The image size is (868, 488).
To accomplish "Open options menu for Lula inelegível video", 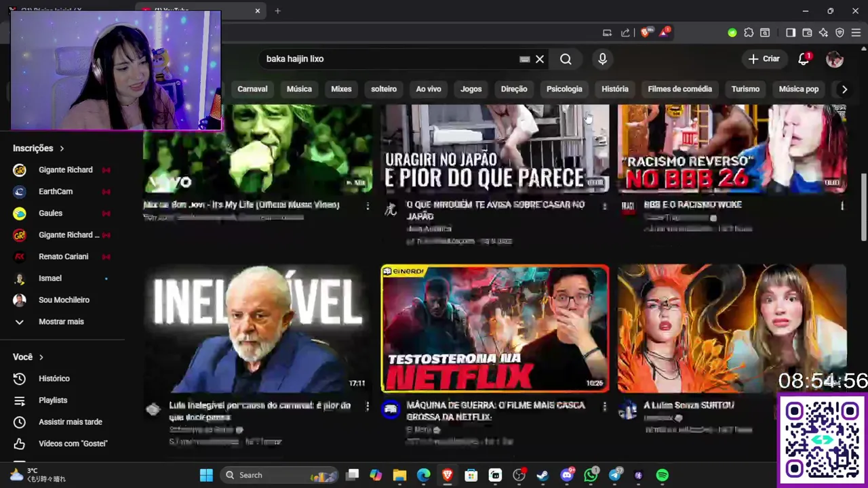I will point(368,406).
